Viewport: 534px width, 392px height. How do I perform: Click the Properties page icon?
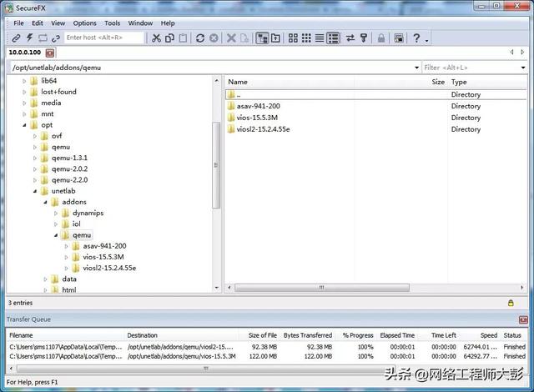point(244,38)
